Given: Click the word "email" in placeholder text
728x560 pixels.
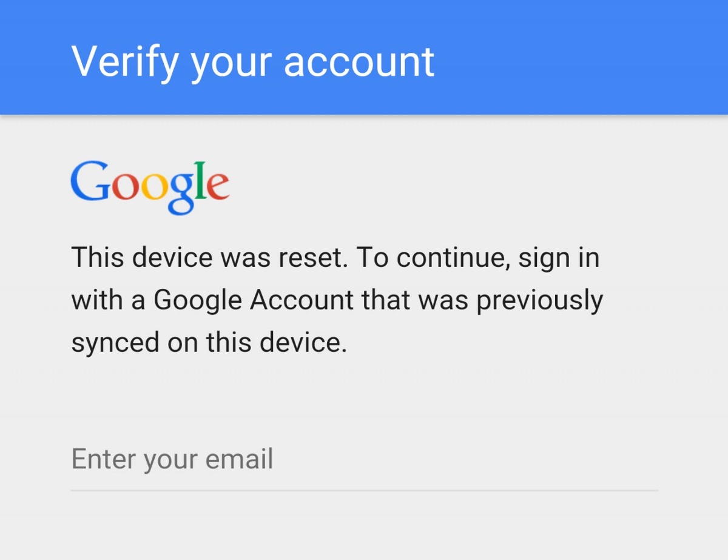Looking at the screenshot, I should pos(239,459).
